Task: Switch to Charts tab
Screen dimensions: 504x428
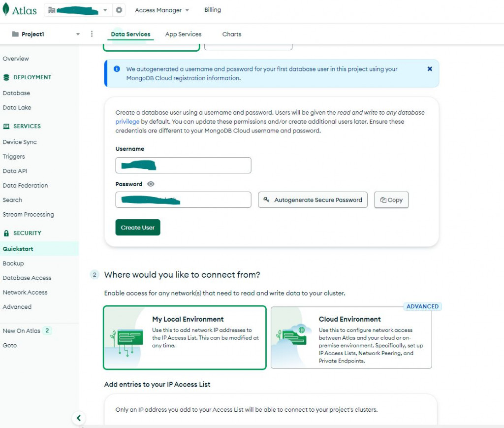Action: click(x=232, y=34)
